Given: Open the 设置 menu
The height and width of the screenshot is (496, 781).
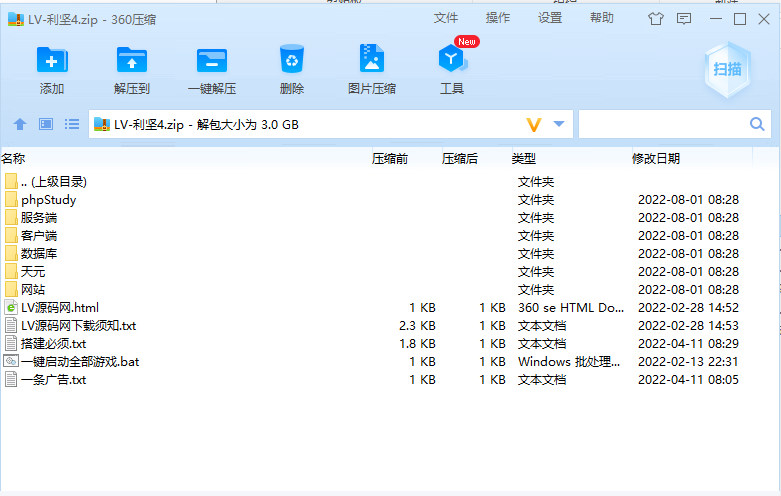Looking at the screenshot, I should 550,18.
